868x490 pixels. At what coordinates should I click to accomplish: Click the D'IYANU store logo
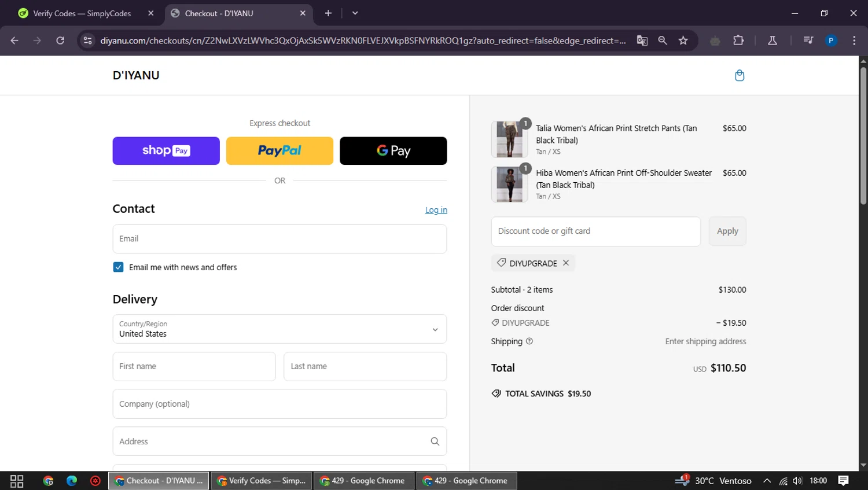(136, 75)
